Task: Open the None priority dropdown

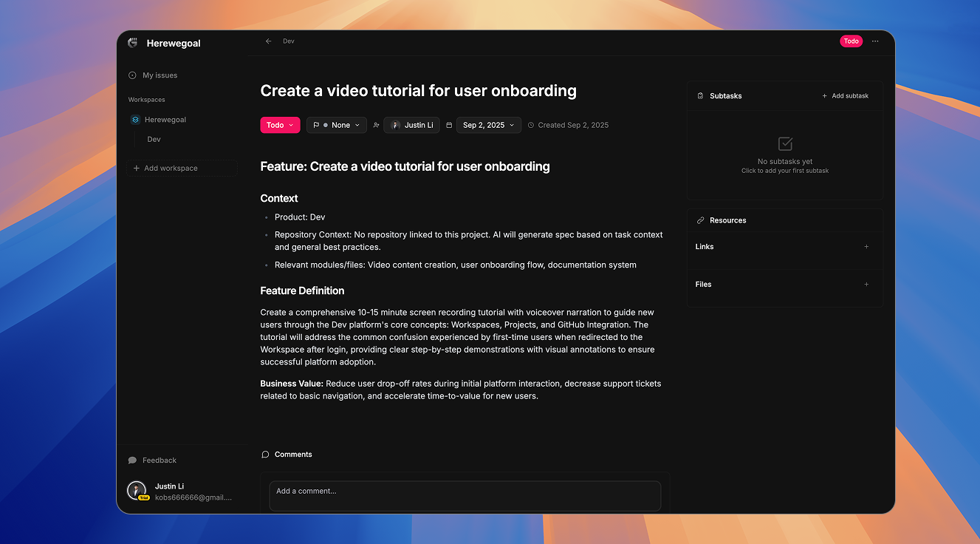Action: point(337,125)
